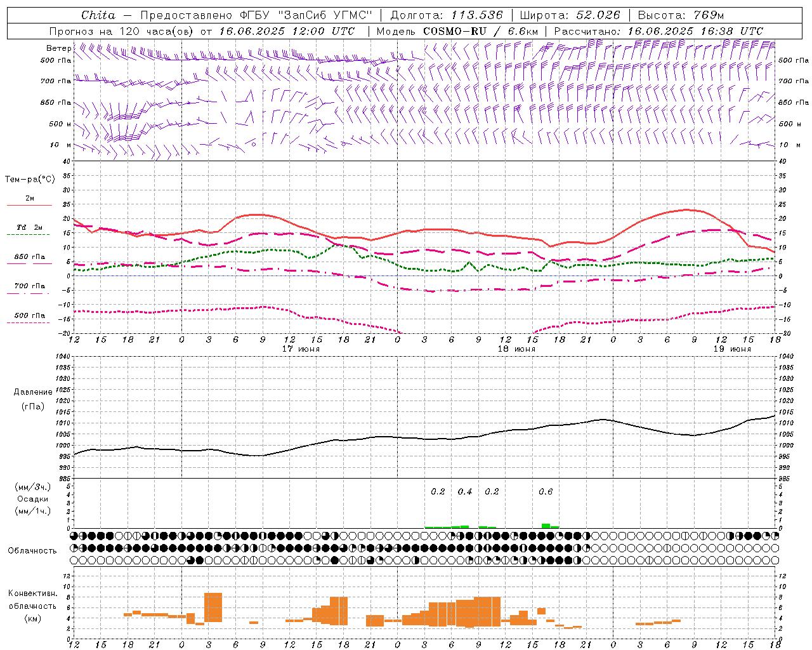Screen dimensions: 812x650
Task: Click the "Облачность" cloud cover label
Action: point(32,550)
